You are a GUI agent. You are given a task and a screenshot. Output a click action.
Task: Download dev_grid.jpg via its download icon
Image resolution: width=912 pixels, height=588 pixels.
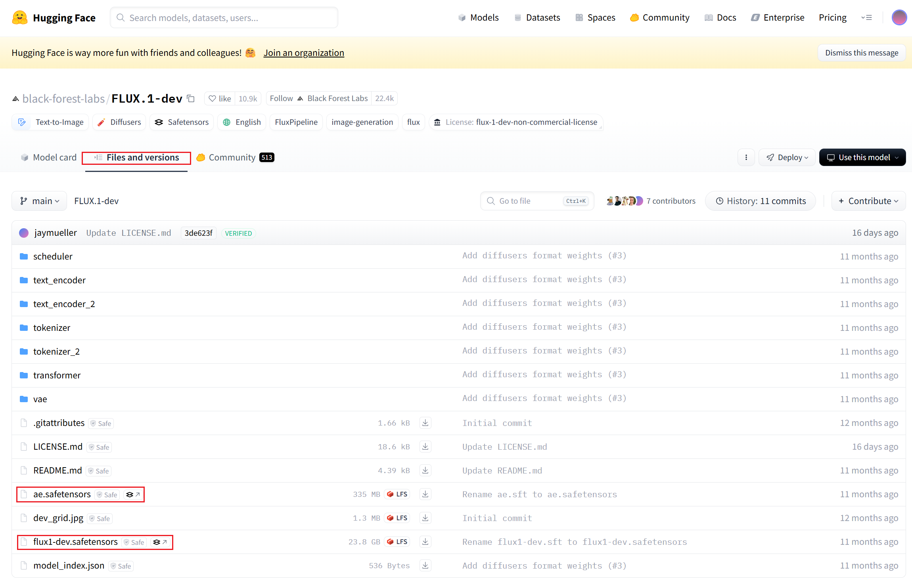425,518
